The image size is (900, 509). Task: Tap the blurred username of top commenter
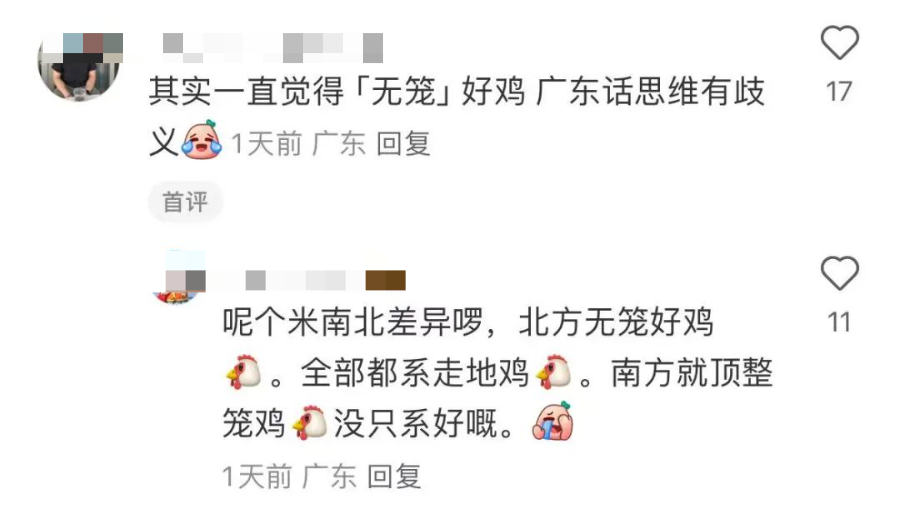coord(273,48)
